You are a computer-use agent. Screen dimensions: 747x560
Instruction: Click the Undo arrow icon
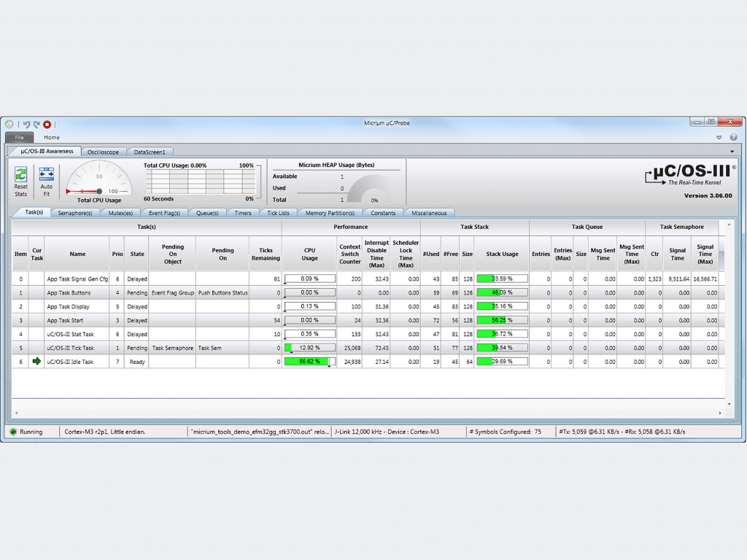26,124
